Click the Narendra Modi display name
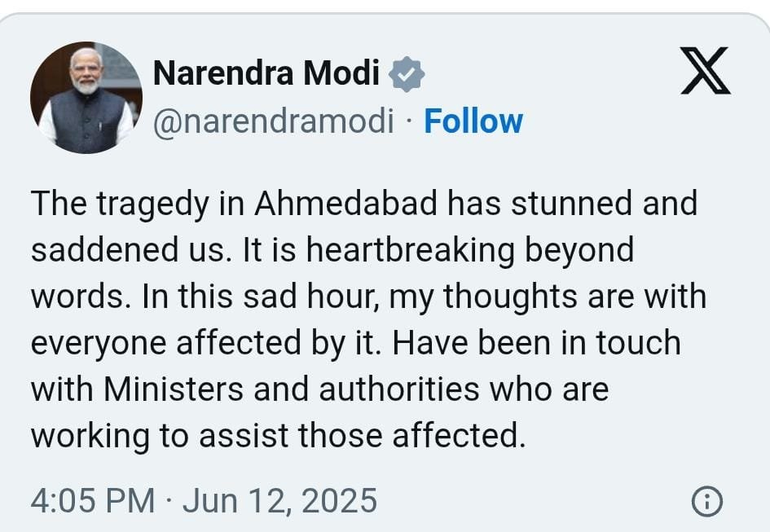Viewport: 770px width, 532px height. click(x=266, y=75)
